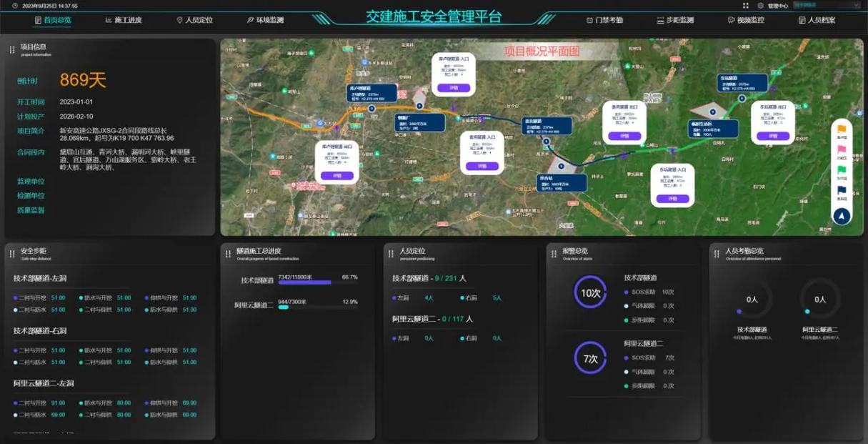Click the details button on 库卢锂隧道 出口 card
This screenshot has width=868, height=444.
[337, 175]
